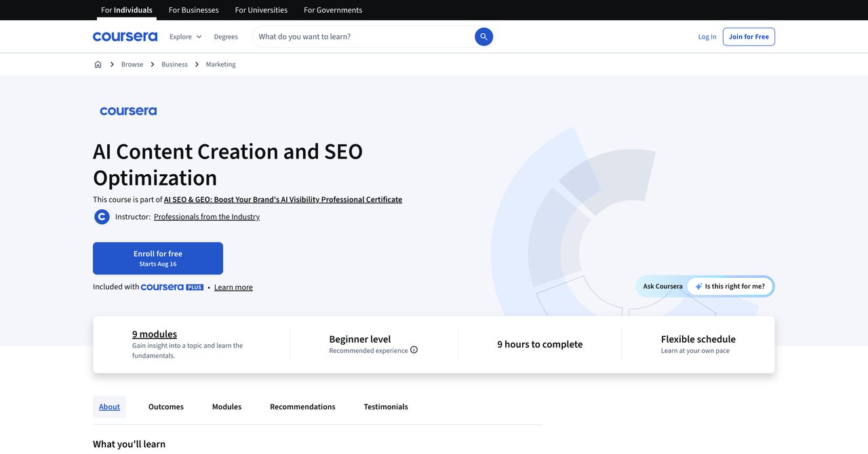Image resolution: width=868 pixels, height=454 pixels.
Task: Open the Testimonials tab
Action: coord(386,407)
